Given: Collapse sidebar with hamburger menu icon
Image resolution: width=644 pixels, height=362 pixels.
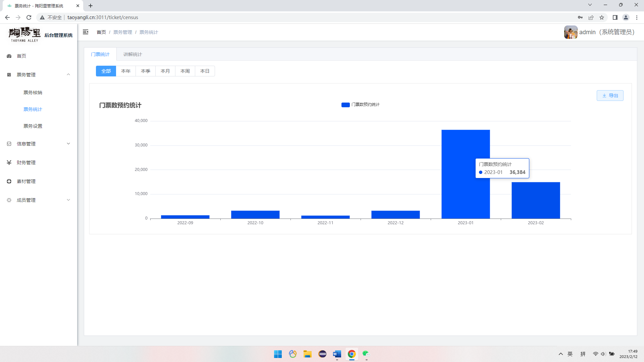Looking at the screenshot, I should click(x=86, y=32).
